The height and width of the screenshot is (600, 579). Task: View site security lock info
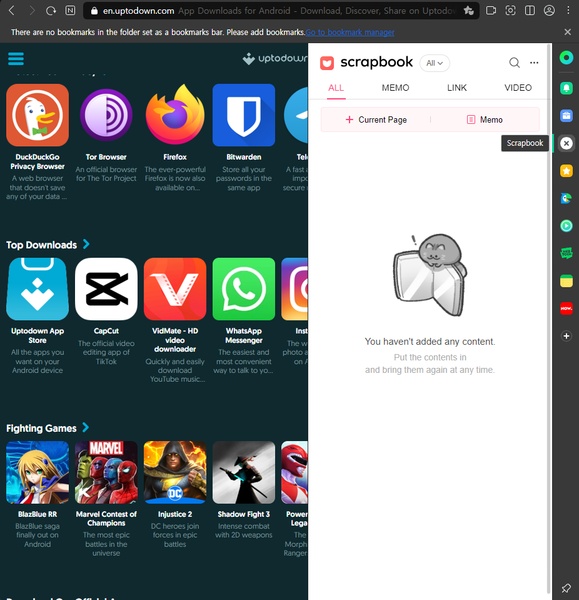[94, 11]
